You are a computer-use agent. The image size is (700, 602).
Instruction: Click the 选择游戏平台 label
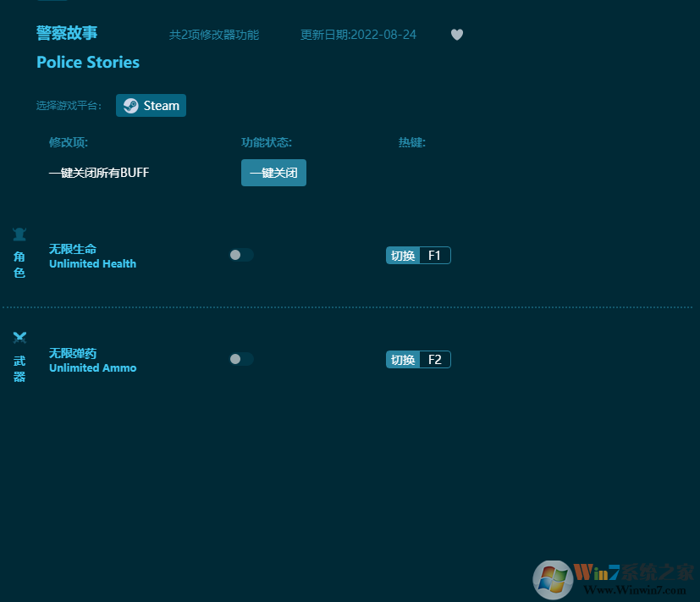coord(69,106)
